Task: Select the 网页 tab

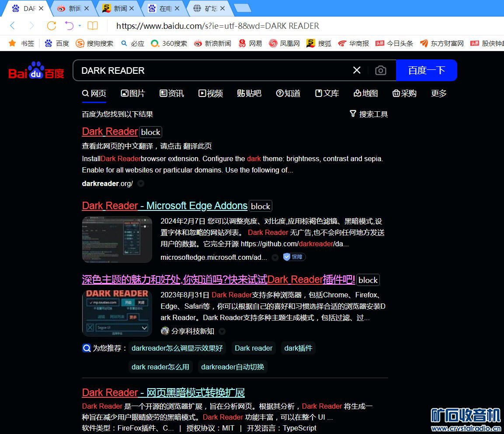Action: point(94,93)
